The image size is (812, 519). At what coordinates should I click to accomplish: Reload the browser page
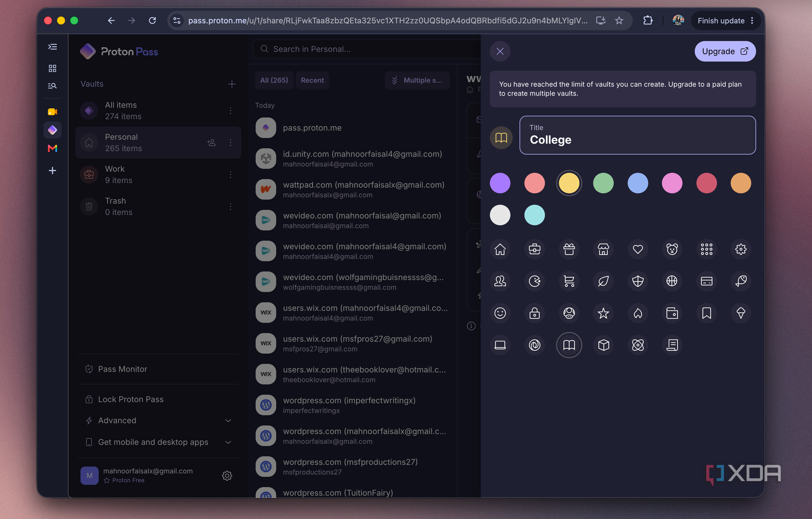click(153, 21)
